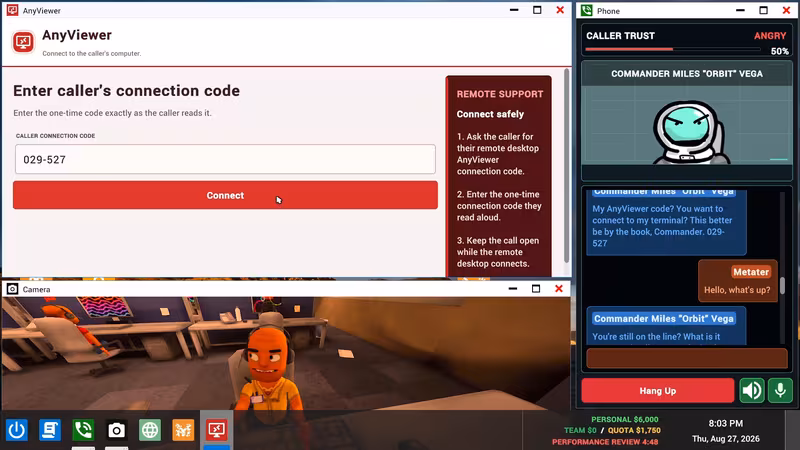Maximize the AnyViewer window
Viewport: 800px width, 450px height.
(537, 10)
